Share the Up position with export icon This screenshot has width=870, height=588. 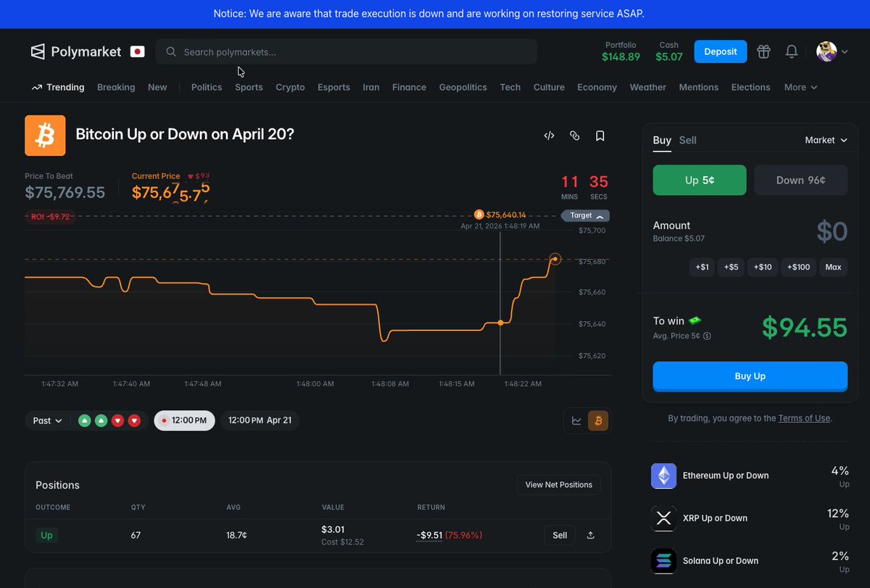pos(591,535)
